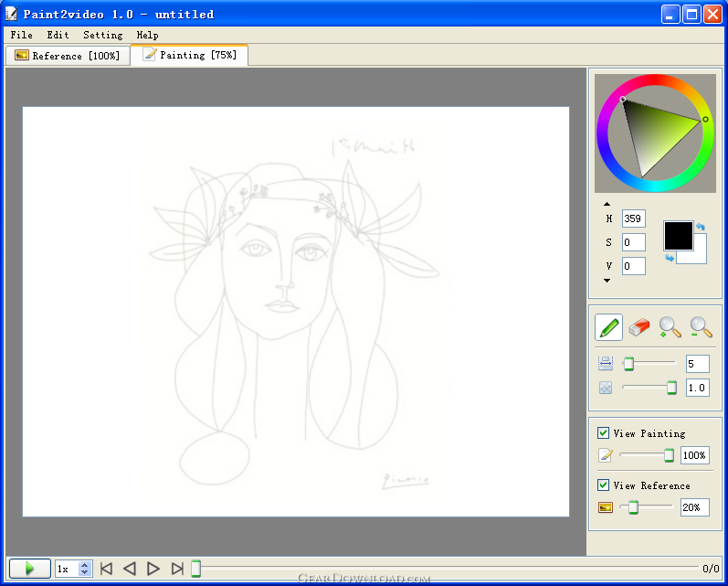Click the lower blue swap arrow
The width and height of the screenshot is (728, 586).
[x=670, y=258]
